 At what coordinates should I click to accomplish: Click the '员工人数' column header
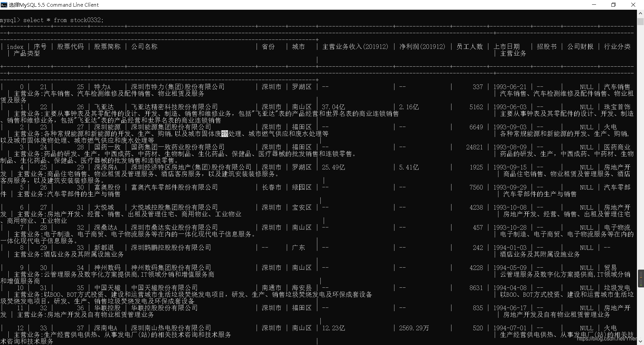[x=470, y=47]
